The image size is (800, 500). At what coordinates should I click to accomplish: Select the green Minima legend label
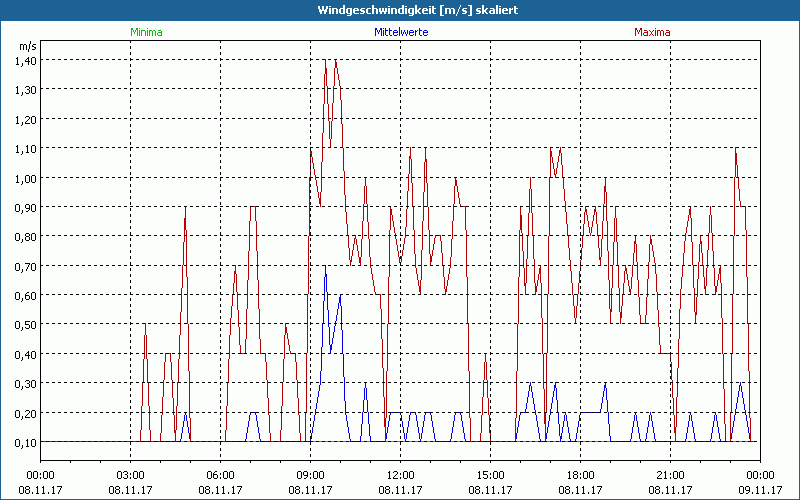[x=146, y=32]
